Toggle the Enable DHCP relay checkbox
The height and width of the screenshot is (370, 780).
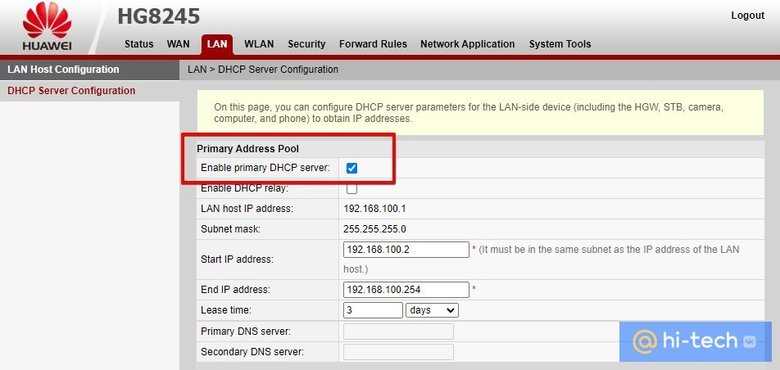coord(352,188)
